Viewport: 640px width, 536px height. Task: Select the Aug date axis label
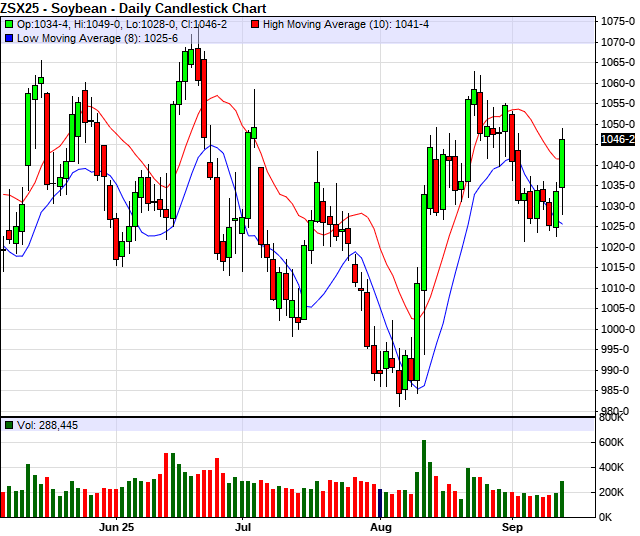tap(381, 526)
